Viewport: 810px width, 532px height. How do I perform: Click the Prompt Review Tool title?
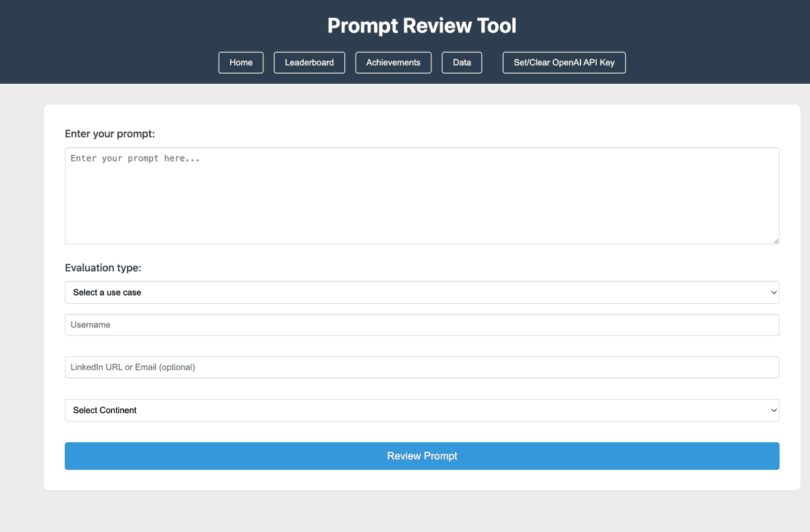tap(422, 26)
